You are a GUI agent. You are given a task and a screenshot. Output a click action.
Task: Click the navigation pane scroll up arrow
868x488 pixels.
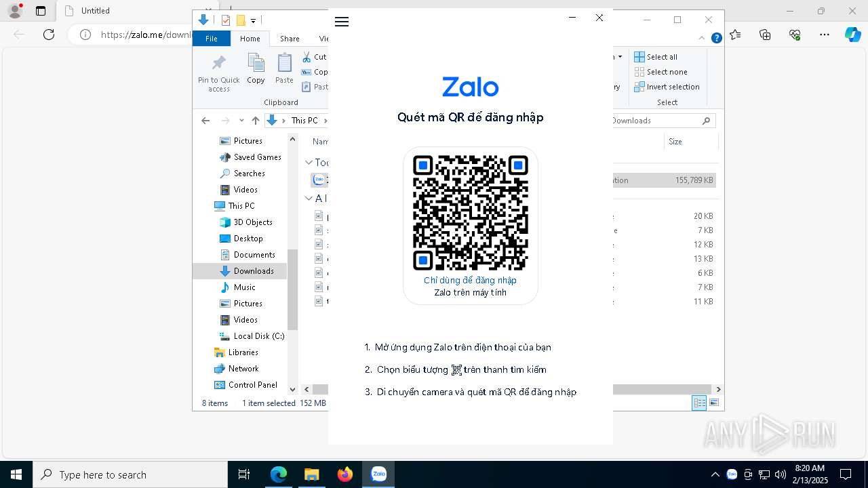click(x=293, y=139)
